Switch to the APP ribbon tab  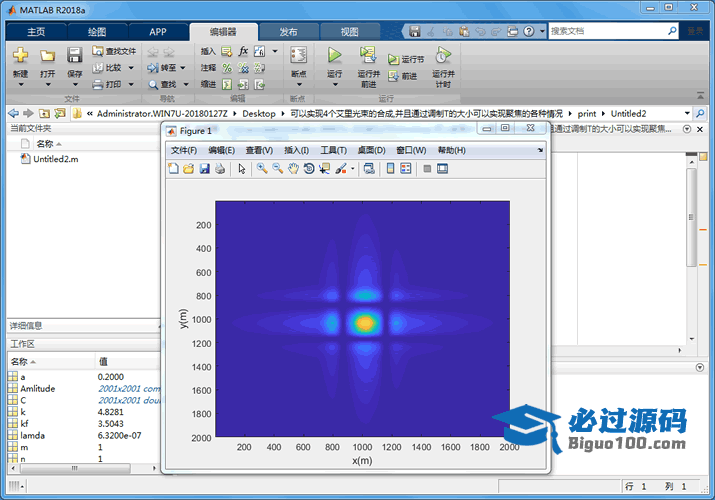[x=158, y=32]
